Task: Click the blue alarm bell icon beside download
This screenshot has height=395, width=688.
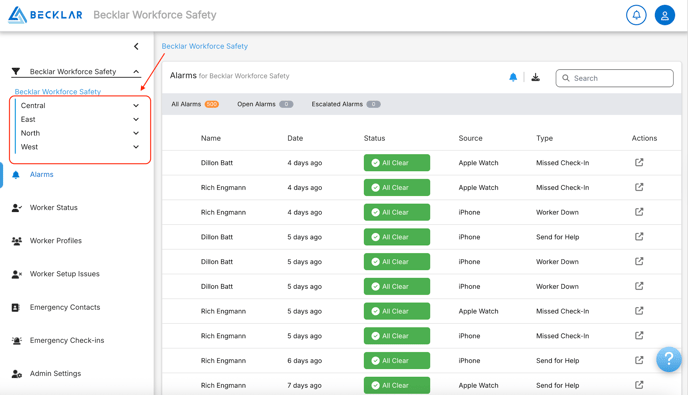Action: click(513, 78)
